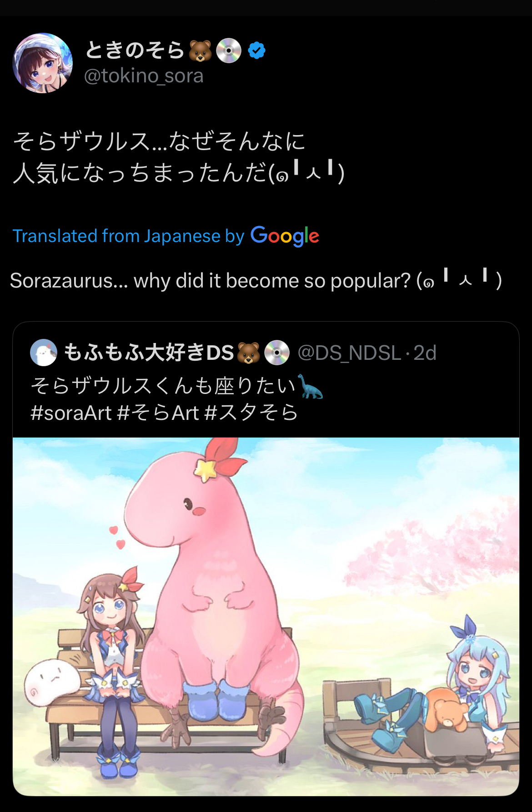
Task: Click the Google logo in translation notice
Action: coord(285,236)
